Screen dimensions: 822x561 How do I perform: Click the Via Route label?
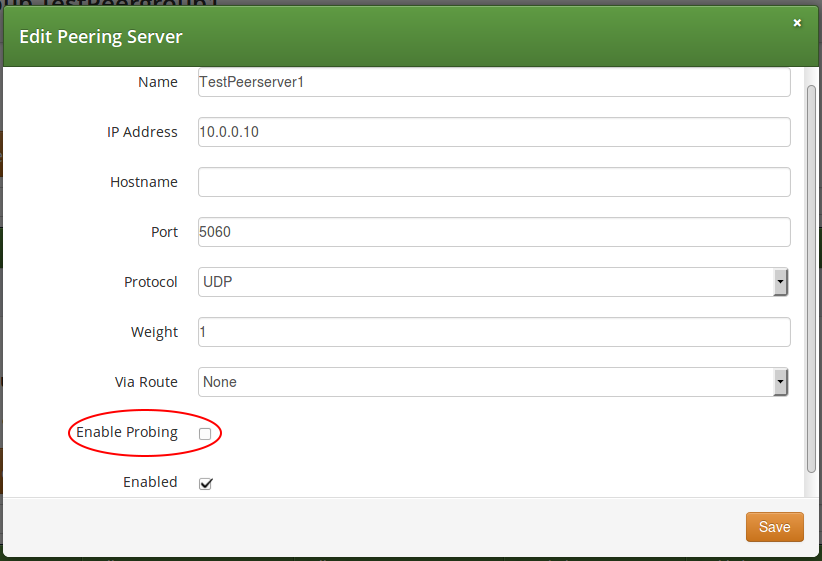[146, 382]
